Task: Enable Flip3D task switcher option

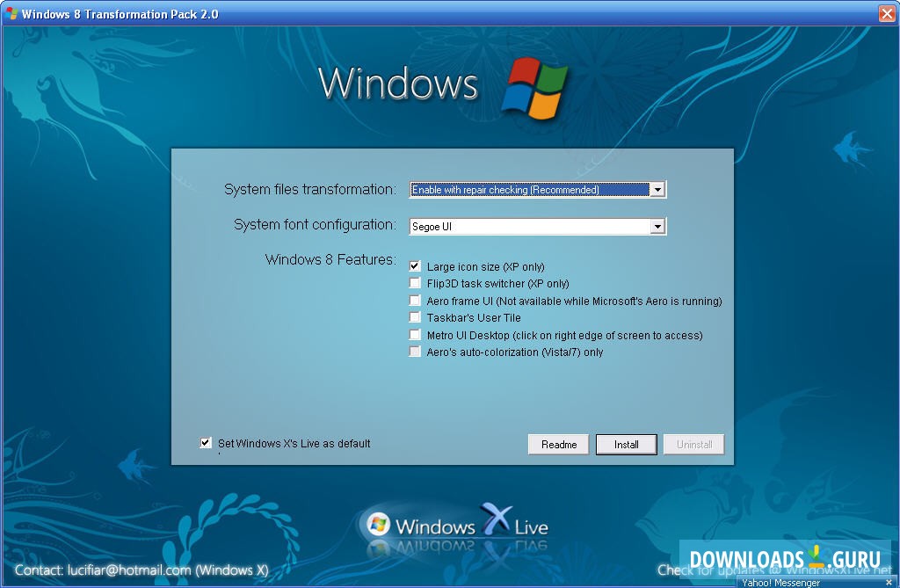Action: pyautogui.click(x=415, y=282)
